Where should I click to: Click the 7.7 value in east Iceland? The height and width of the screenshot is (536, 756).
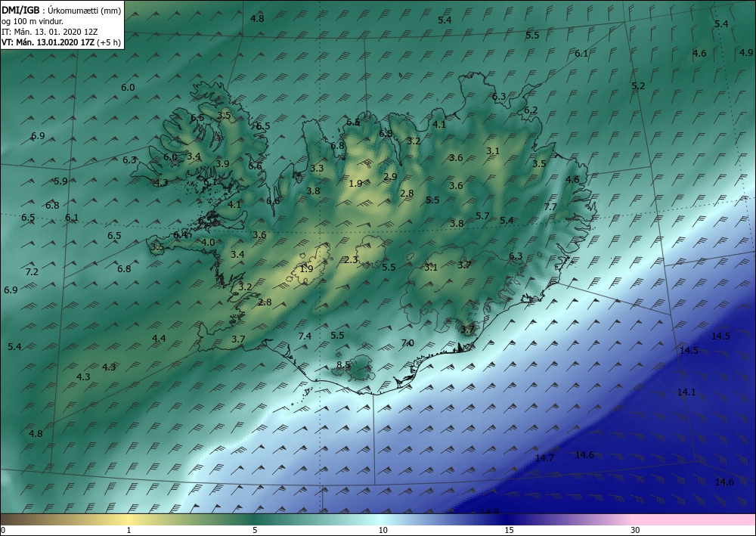pos(550,207)
